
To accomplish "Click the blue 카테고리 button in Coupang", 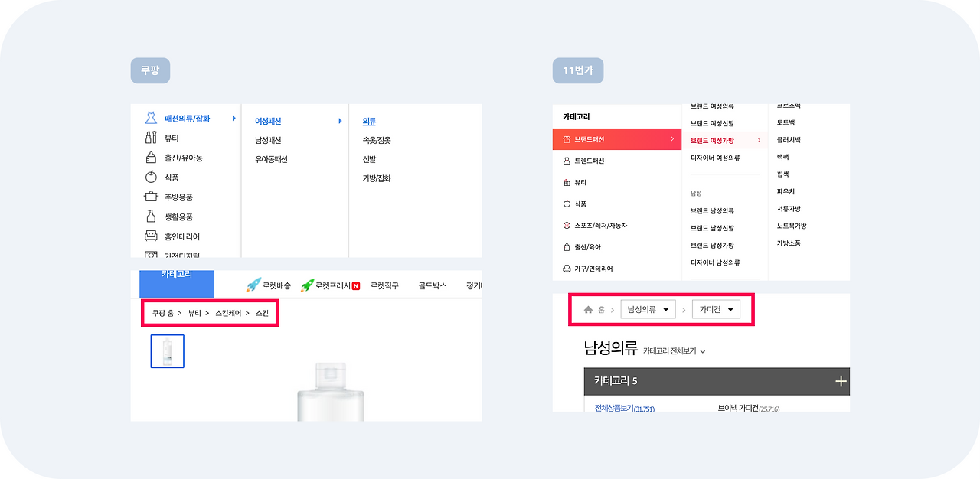I will [177, 283].
